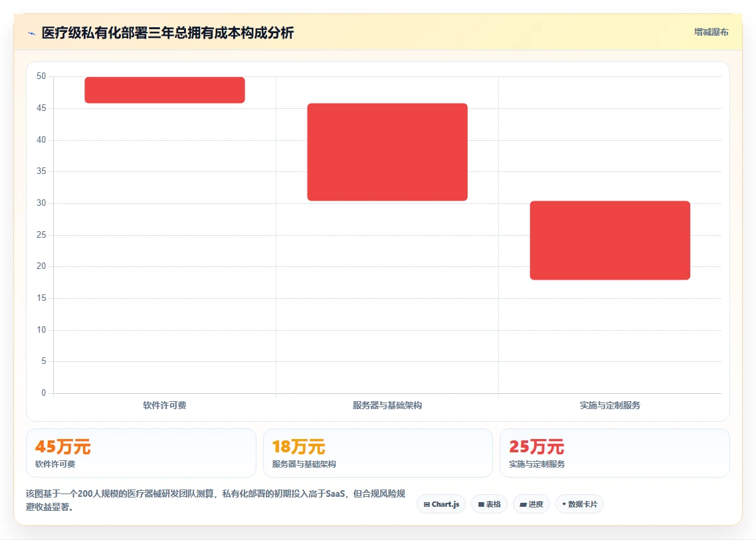
Task: Click the Chart.js tag chip
Action: pos(441,504)
